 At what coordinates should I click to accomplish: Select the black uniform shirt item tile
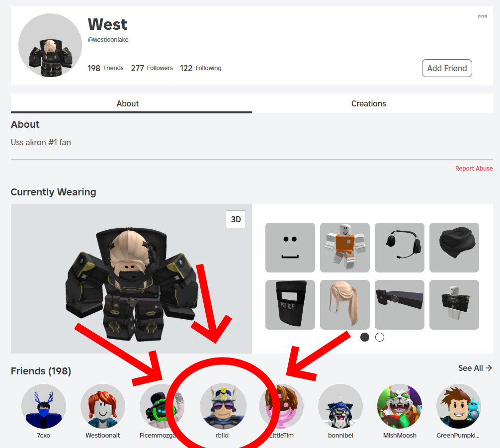coord(454,304)
